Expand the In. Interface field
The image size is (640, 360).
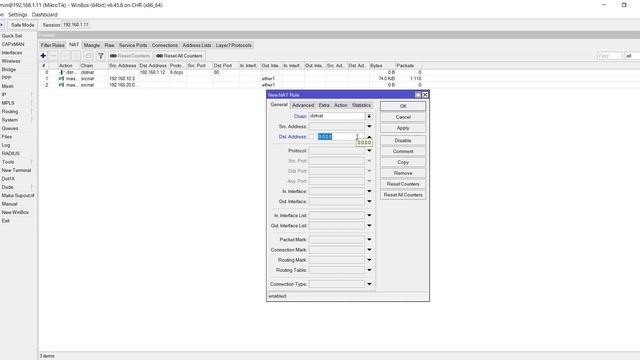click(369, 191)
